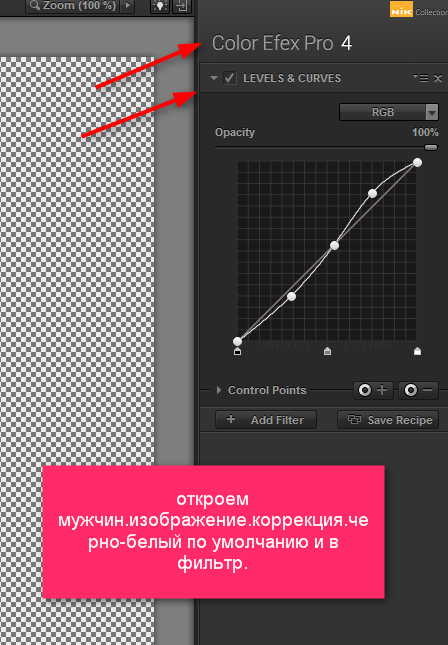The height and width of the screenshot is (645, 448).
Task: Select the upper highlights curve point
Action: pyautogui.click(x=372, y=193)
